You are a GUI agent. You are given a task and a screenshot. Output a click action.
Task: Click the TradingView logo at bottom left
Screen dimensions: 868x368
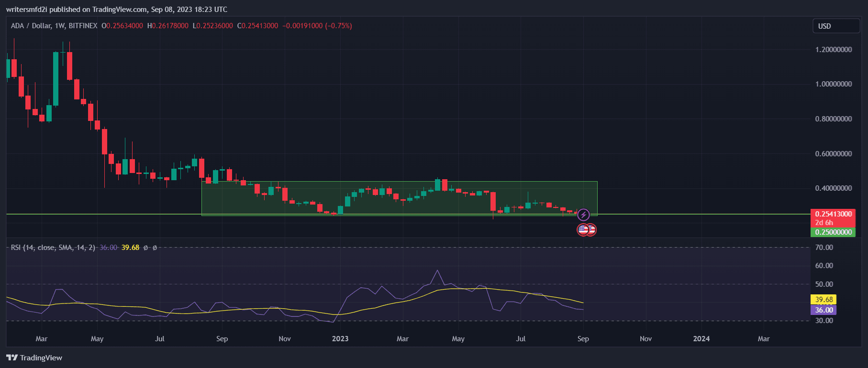(x=34, y=357)
